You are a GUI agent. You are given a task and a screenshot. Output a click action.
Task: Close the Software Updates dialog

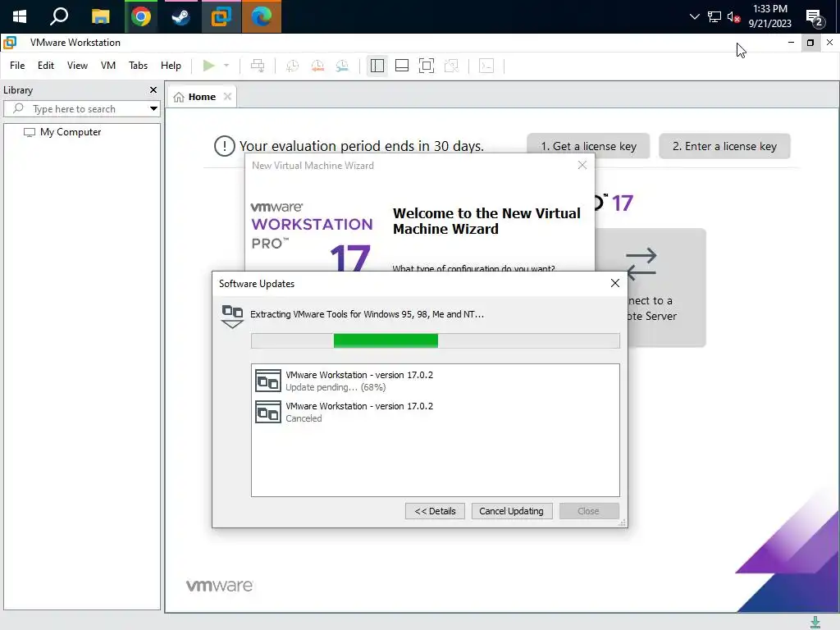[615, 283]
